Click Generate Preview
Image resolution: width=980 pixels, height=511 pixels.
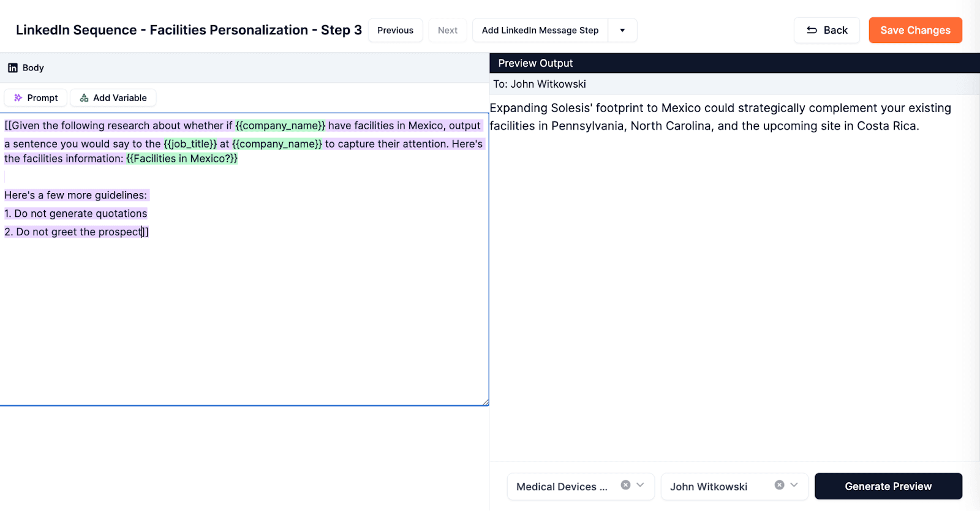[x=888, y=486]
